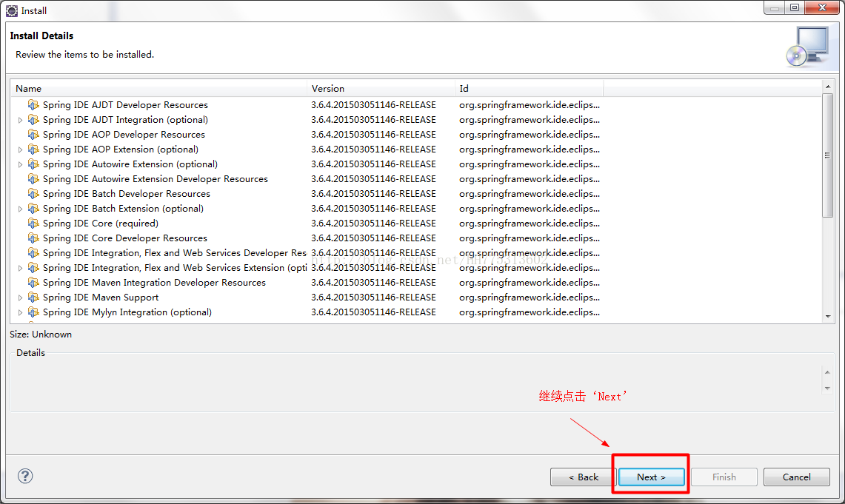The height and width of the screenshot is (504, 845).
Task: Expand Spring IDE AOP Extension (optional)
Action: (x=21, y=149)
